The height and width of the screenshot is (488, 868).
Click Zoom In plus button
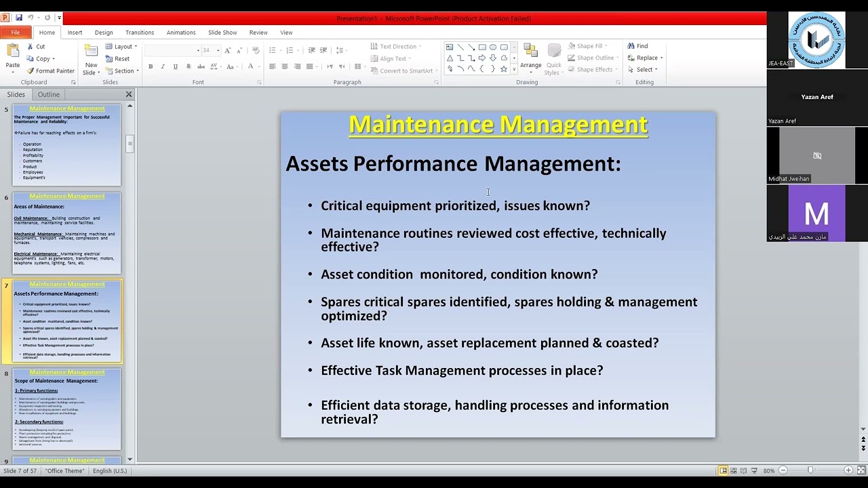[848, 470]
